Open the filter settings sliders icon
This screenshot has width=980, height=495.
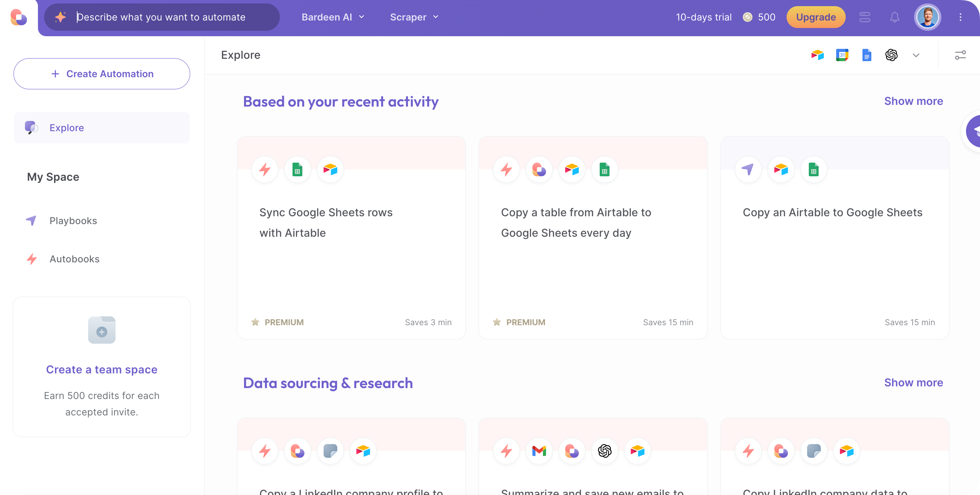point(960,55)
